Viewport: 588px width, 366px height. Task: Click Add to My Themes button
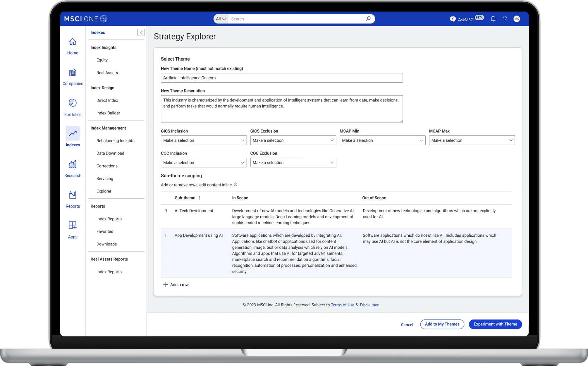[442, 324]
